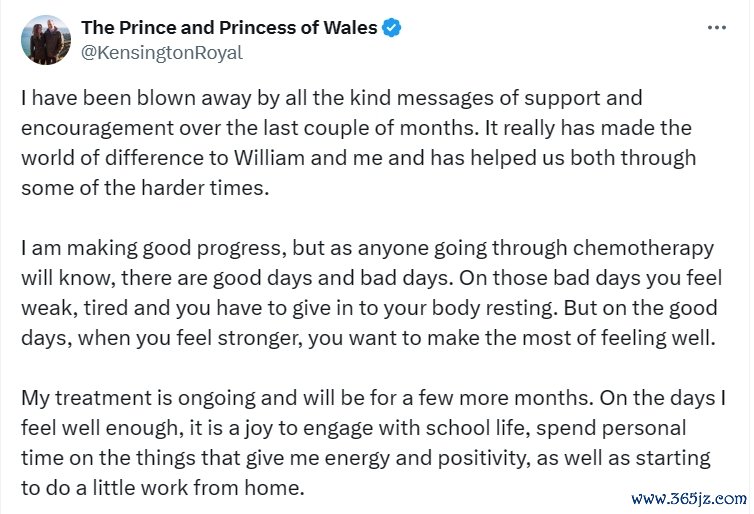Click the paragraph starting 'I am making good progress'
Screen dimensions: 754x514
pyautogui.click(x=360, y=292)
